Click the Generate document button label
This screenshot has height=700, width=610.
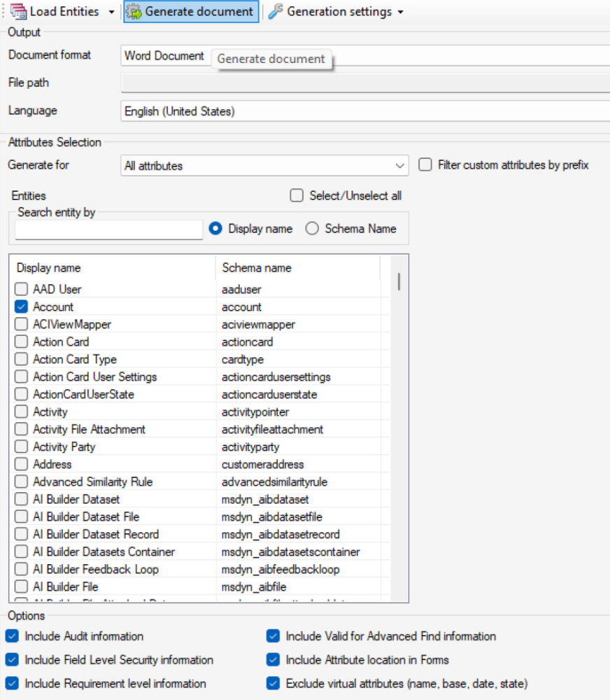point(199,11)
